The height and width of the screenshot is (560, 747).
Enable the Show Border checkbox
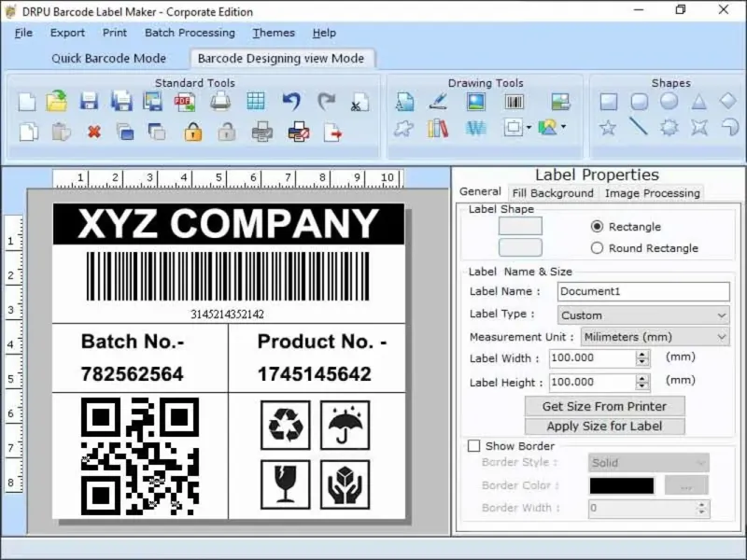[x=473, y=446]
